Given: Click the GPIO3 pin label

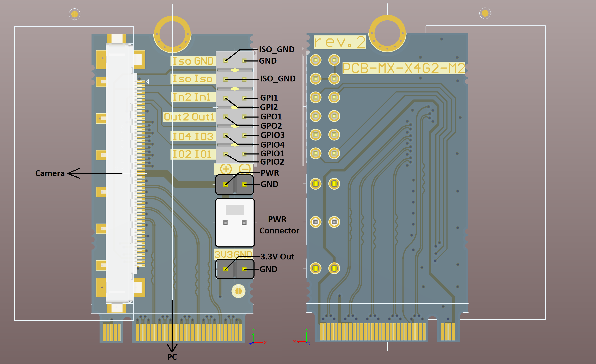Looking at the screenshot, I should point(272,135).
